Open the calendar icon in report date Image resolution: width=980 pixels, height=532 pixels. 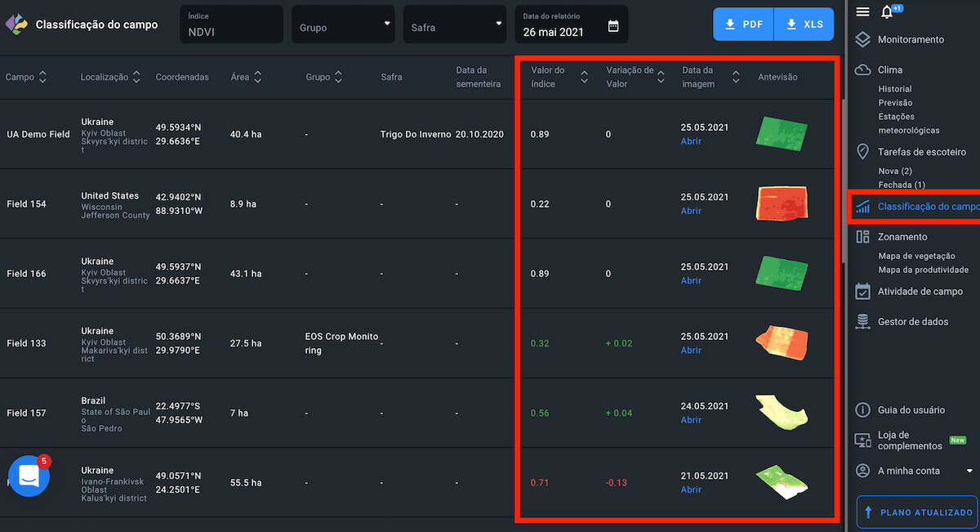[613, 26]
